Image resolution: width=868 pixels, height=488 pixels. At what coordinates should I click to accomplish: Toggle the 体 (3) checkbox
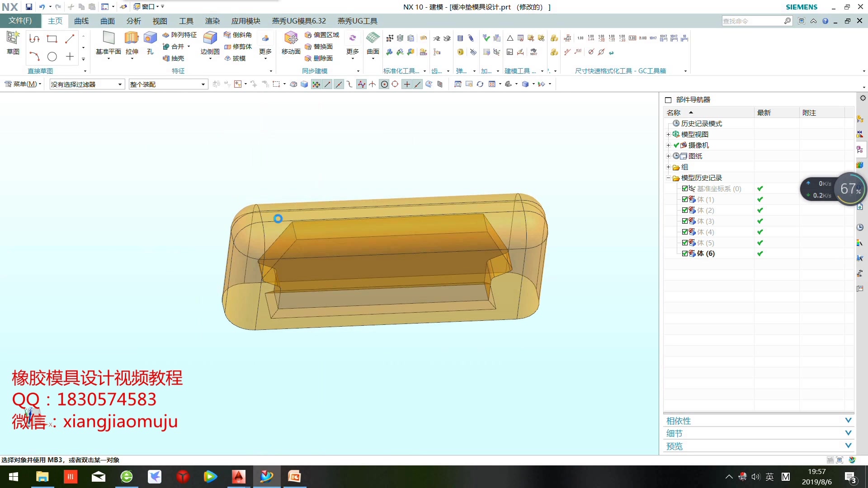(685, 221)
